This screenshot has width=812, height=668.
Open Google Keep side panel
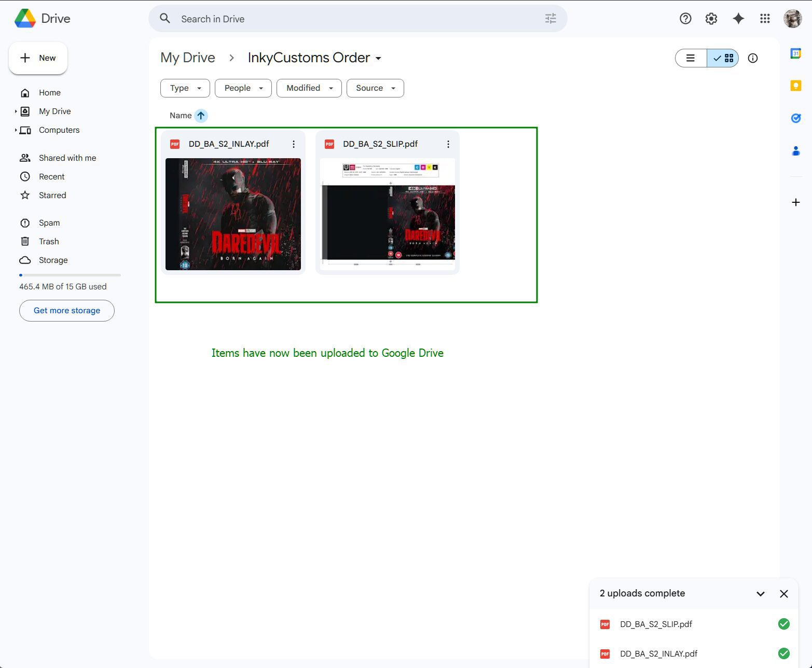coord(796,86)
